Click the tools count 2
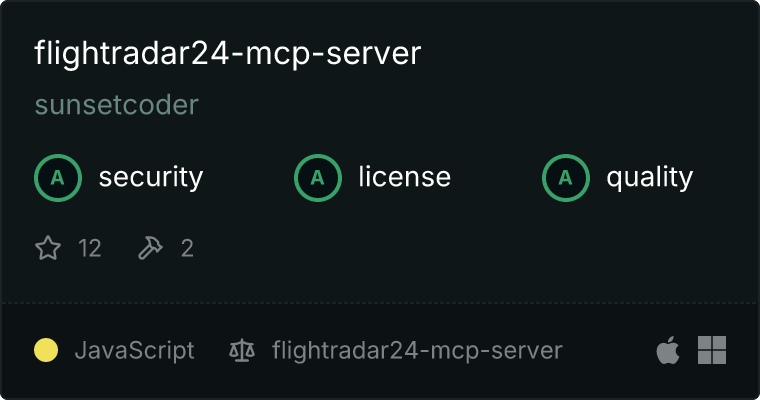Image resolution: width=760 pixels, height=400 pixels. click(187, 248)
